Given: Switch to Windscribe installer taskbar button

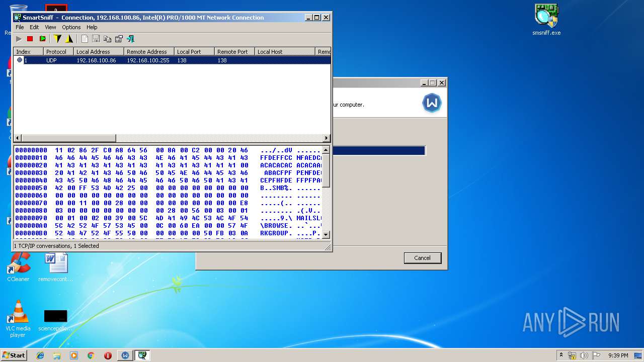Looking at the screenshot, I should click(125, 355).
